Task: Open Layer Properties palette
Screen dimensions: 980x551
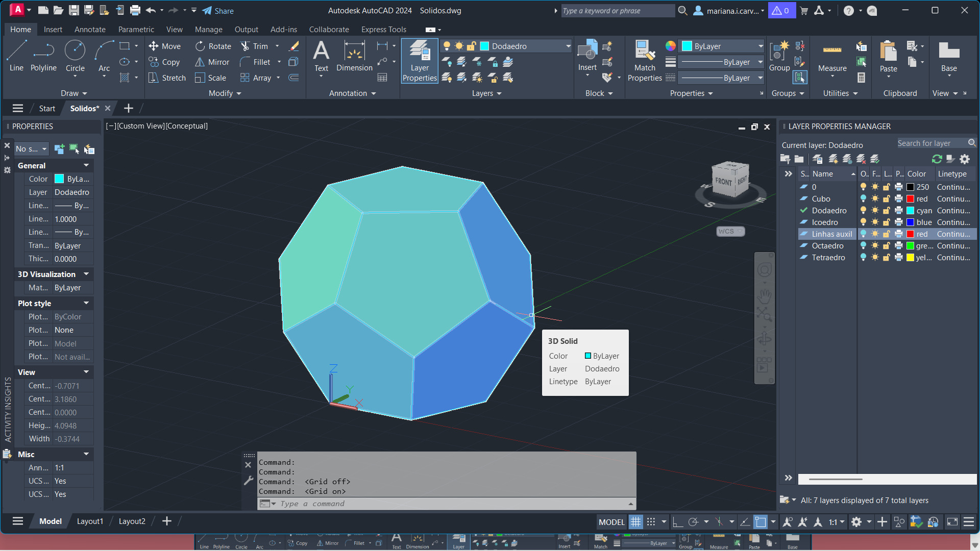Action: tap(420, 61)
